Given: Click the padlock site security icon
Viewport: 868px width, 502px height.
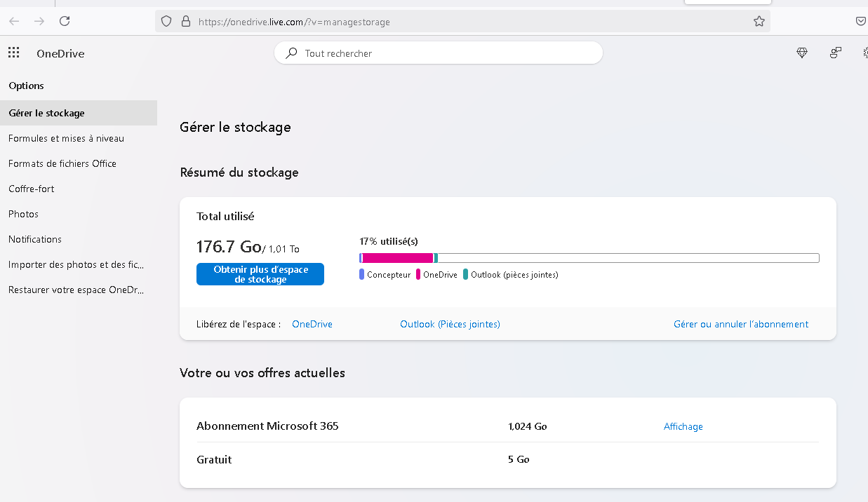Looking at the screenshot, I should [x=186, y=22].
